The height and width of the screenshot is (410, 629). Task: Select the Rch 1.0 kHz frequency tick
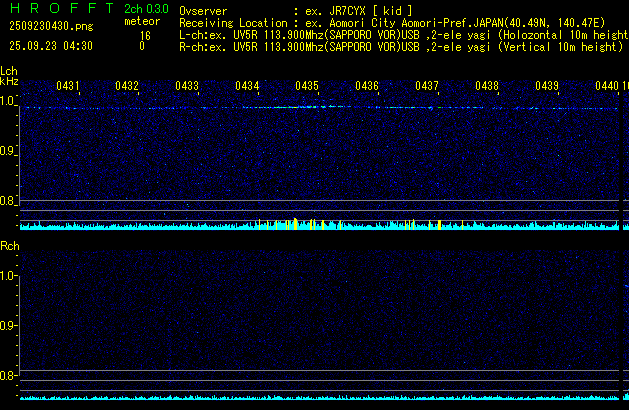click(9, 276)
